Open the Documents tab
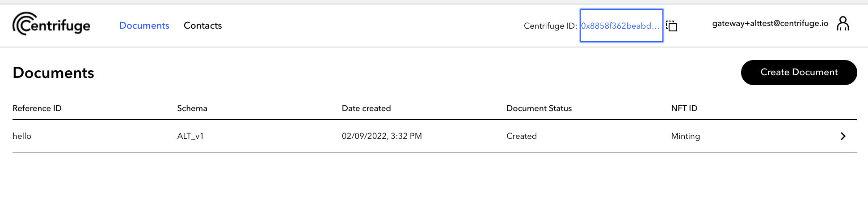The image size is (868, 206). pos(144,26)
